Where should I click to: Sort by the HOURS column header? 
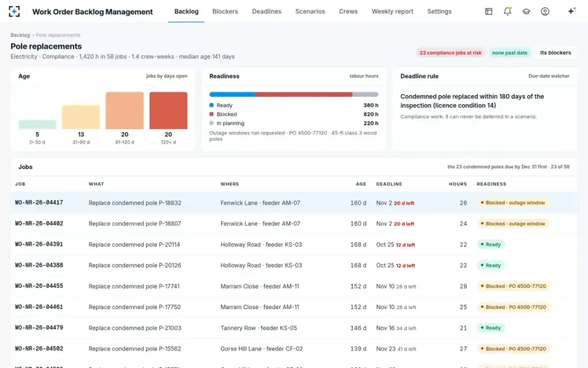coord(458,184)
